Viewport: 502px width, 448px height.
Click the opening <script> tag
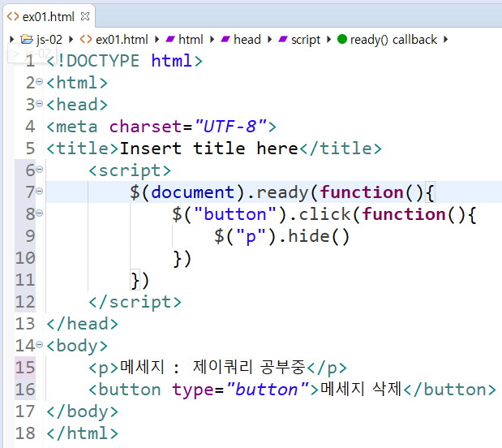130,170
